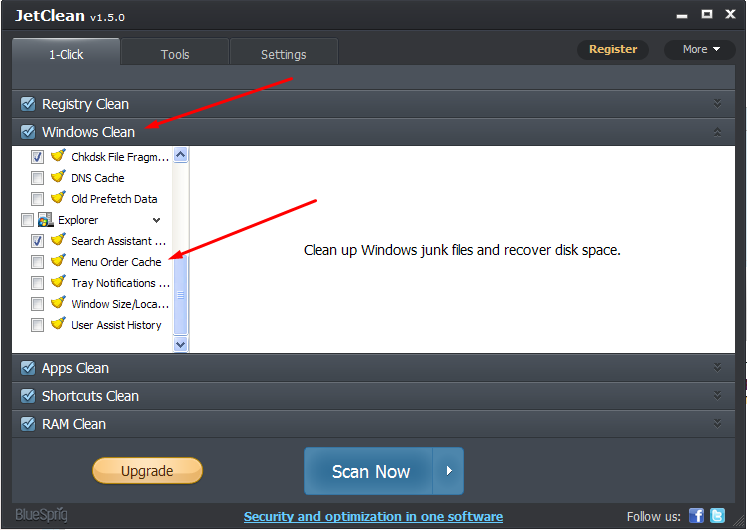Image resolution: width=747 pixels, height=530 pixels.
Task: Click broom icon beside User Assist History
Action: (x=58, y=325)
